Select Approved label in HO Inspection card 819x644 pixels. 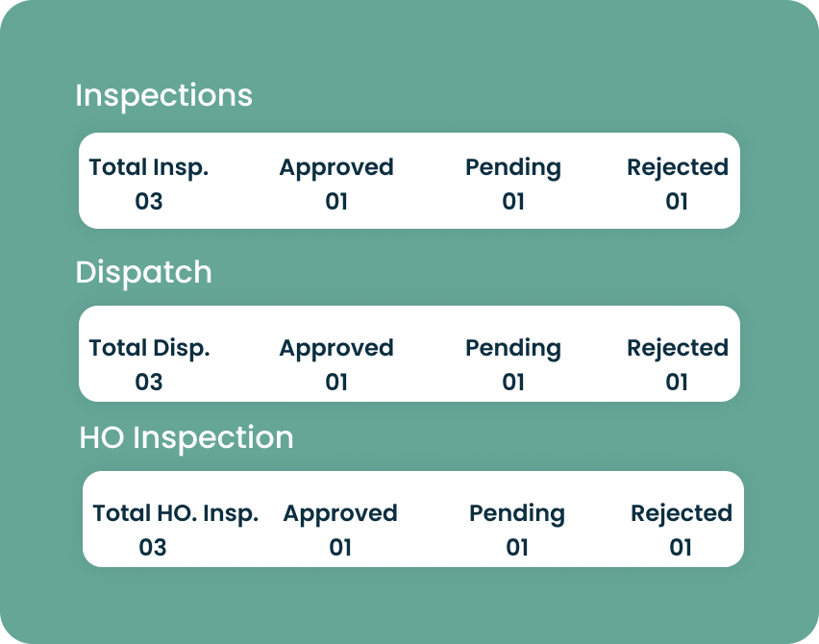340,513
